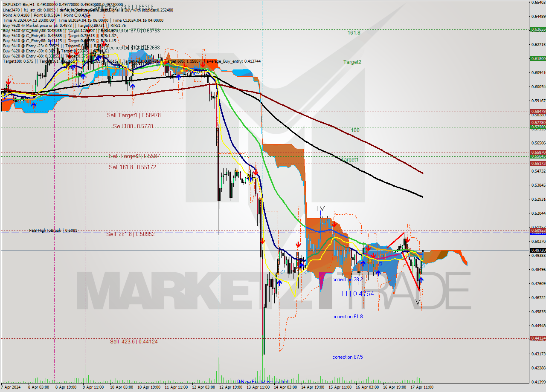Click the green '100' level label
This screenshot has width=546, height=392.
355,130
